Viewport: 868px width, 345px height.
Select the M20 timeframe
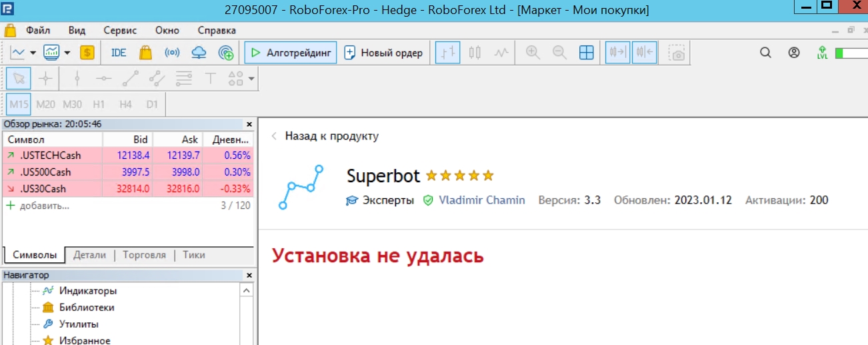point(45,104)
